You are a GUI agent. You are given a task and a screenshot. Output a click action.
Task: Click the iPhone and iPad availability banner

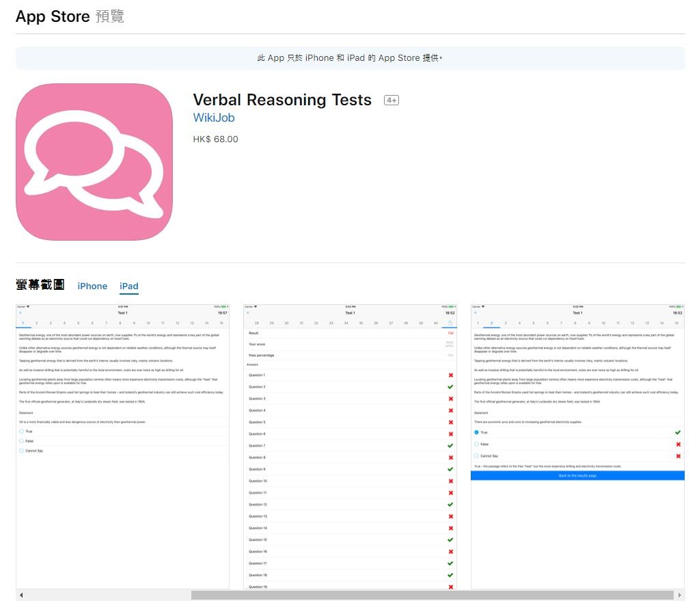tap(350, 58)
